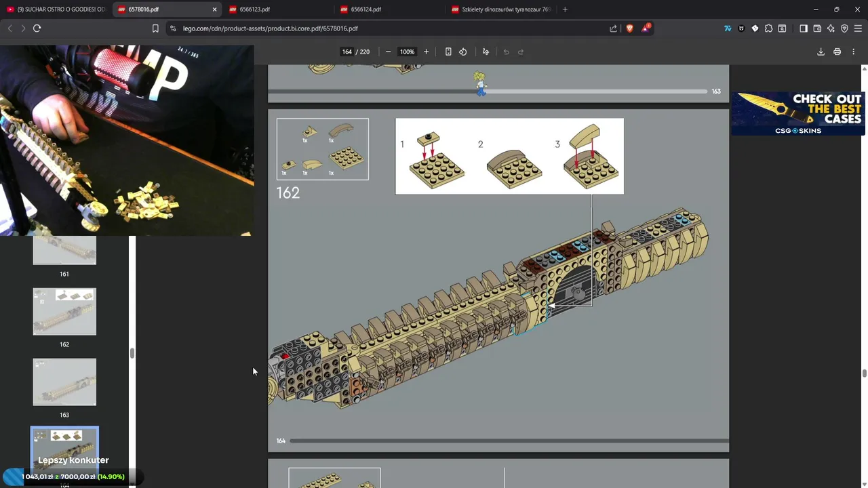Share this page using the share icon
The image size is (868, 488).
tap(614, 28)
